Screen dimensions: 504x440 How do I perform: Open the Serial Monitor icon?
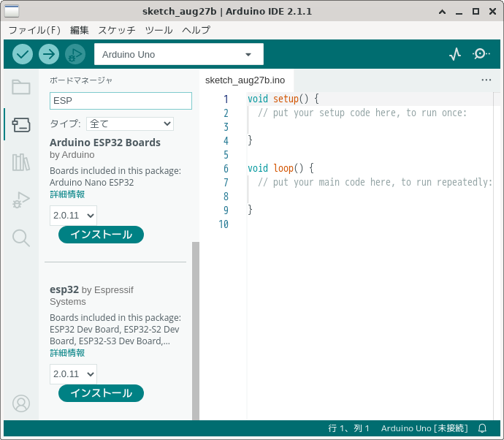tap(481, 54)
